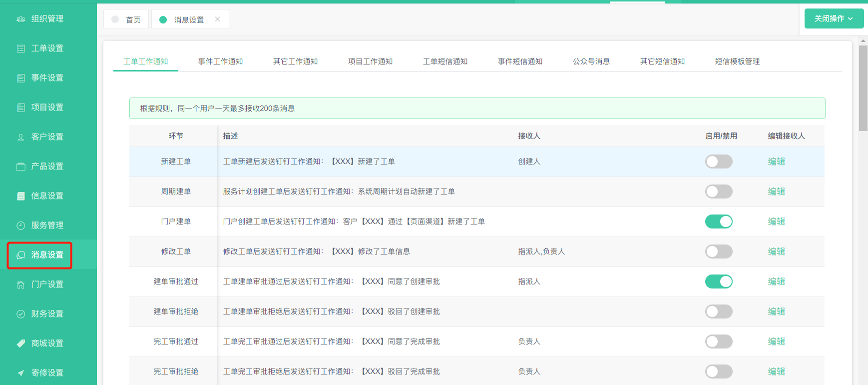Click the 事件设置 sidebar icon
868x385 pixels.
(21, 78)
